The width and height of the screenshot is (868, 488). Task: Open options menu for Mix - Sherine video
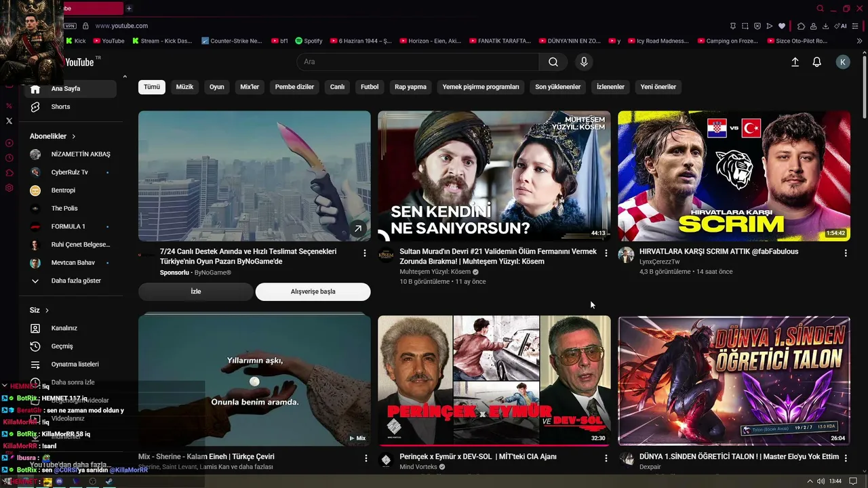tap(366, 458)
